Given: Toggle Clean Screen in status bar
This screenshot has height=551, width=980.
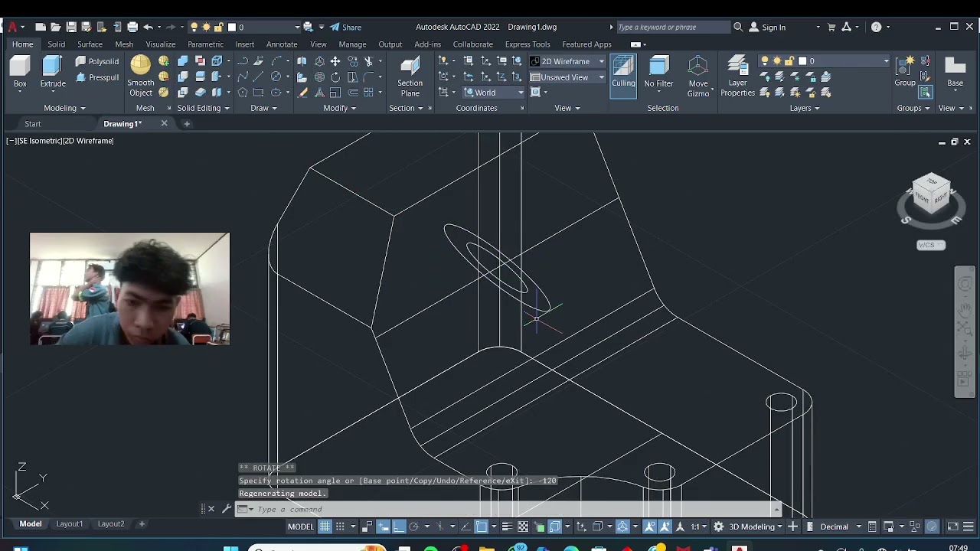Looking at the screenshot, I should click(x=953, y=527).
